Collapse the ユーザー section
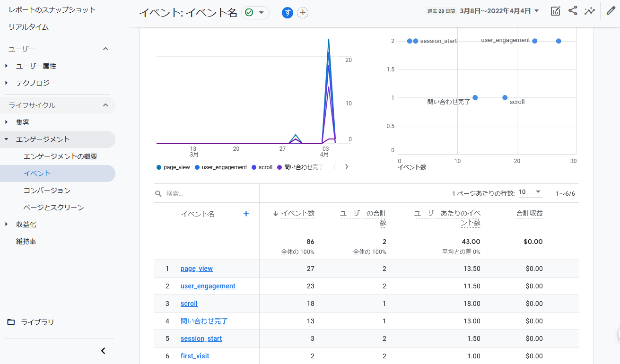Screen dimensions: 620x364 click(105, 49)
